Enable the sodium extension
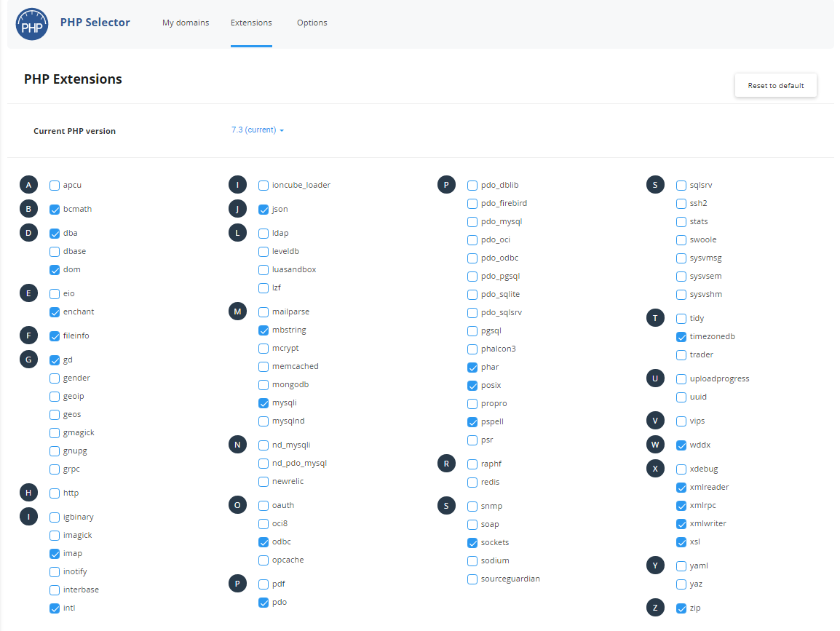The width and height of the screenshot is (840, 631). (472, 561)
